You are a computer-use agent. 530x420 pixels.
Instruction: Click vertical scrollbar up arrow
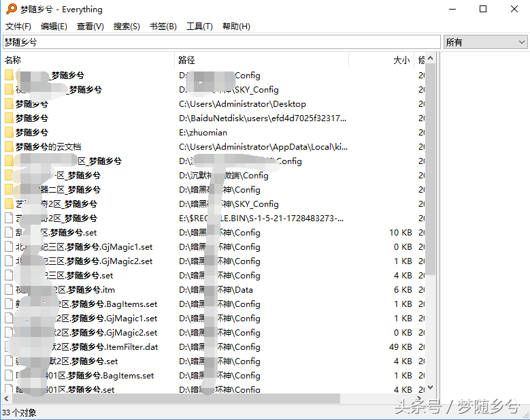click(430, 58)
